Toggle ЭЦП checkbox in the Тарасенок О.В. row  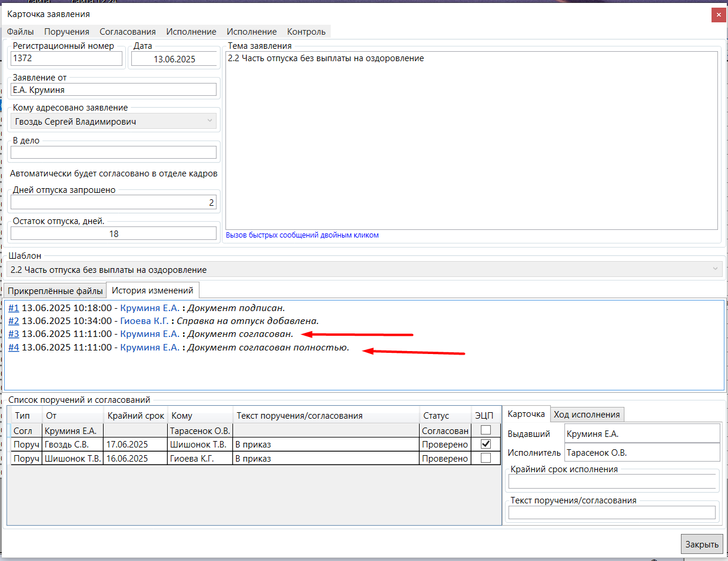[486, 430]
